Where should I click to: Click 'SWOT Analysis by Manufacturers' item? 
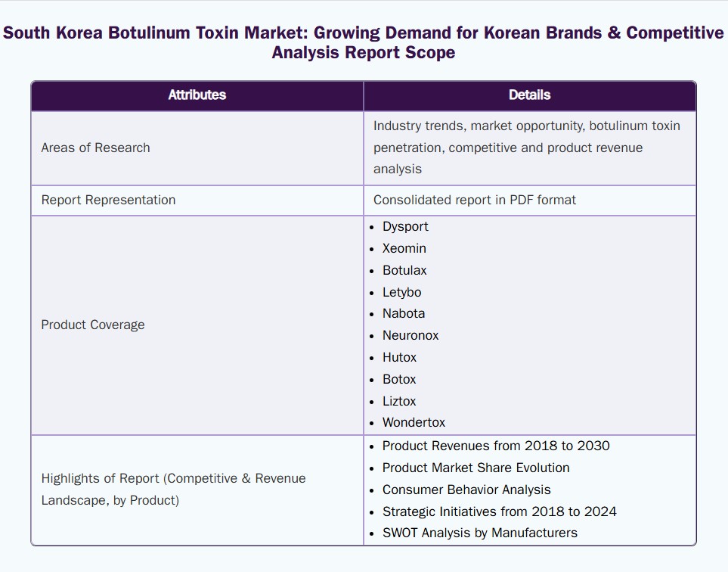point(479,533)
